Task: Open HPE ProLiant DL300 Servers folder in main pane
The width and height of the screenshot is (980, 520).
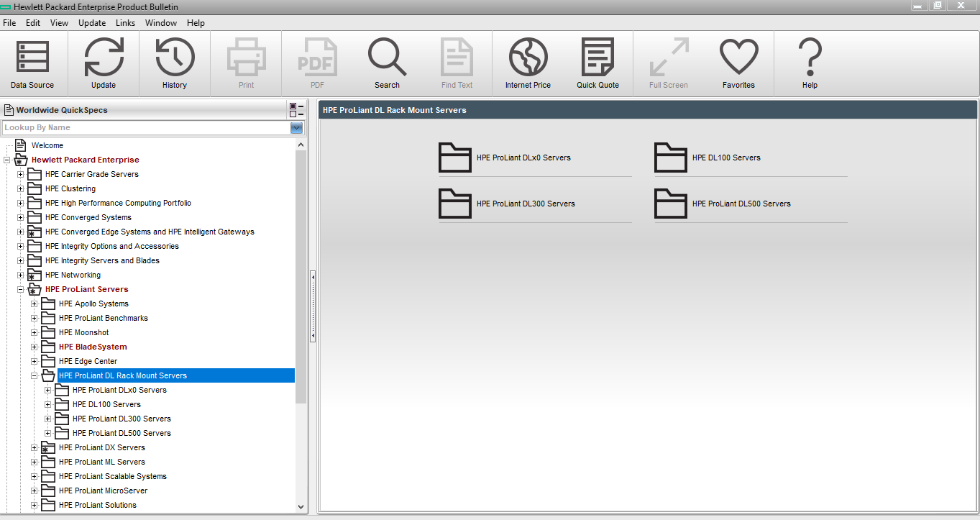Action: coord(455,204)
